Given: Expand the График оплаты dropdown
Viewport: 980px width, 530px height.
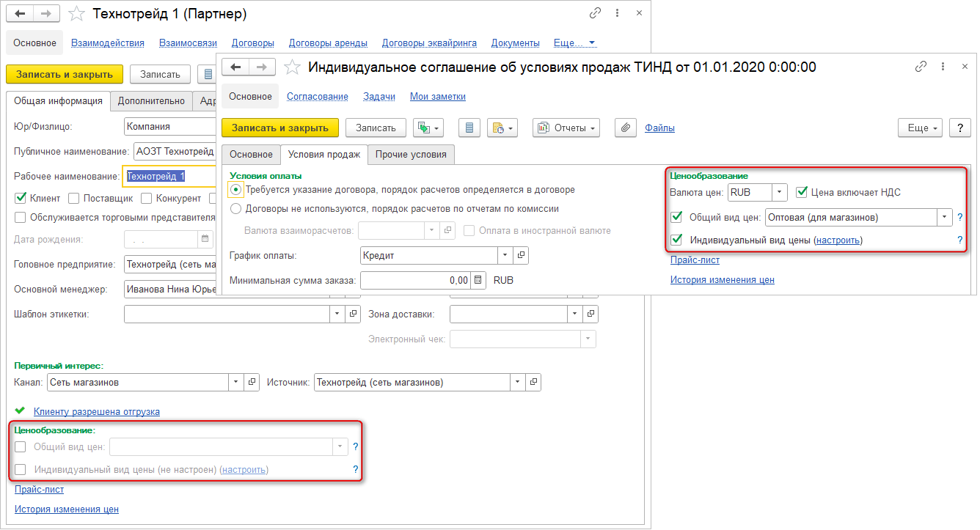Looking at the screenshot, I should [505, 255].
